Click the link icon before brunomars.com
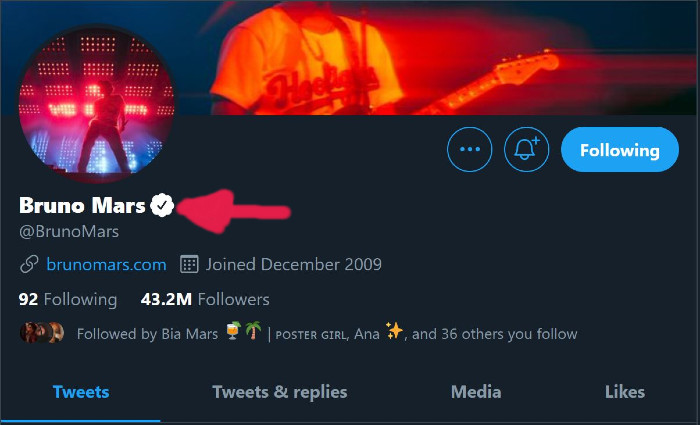Screen dimensions: 700x425 click(x=29, y=265)
